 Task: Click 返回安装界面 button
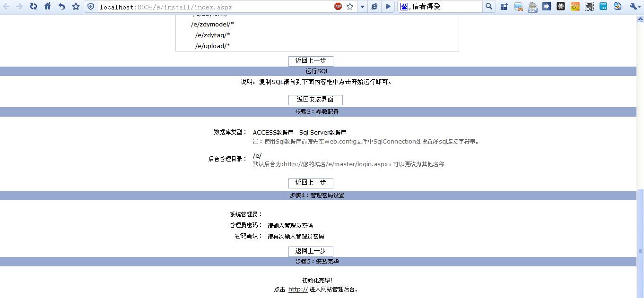(315, 100)
